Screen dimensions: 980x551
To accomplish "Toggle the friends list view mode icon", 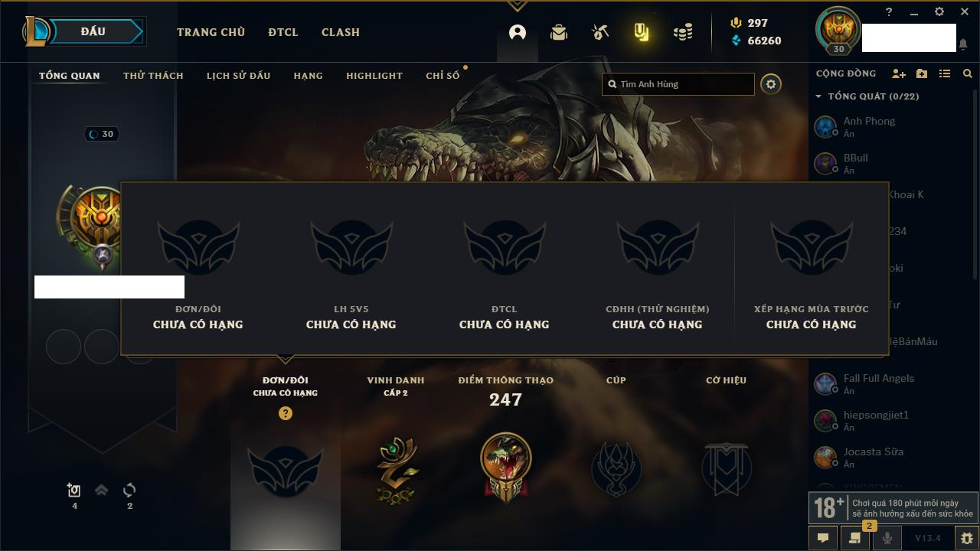I will (x=945, y=73).
